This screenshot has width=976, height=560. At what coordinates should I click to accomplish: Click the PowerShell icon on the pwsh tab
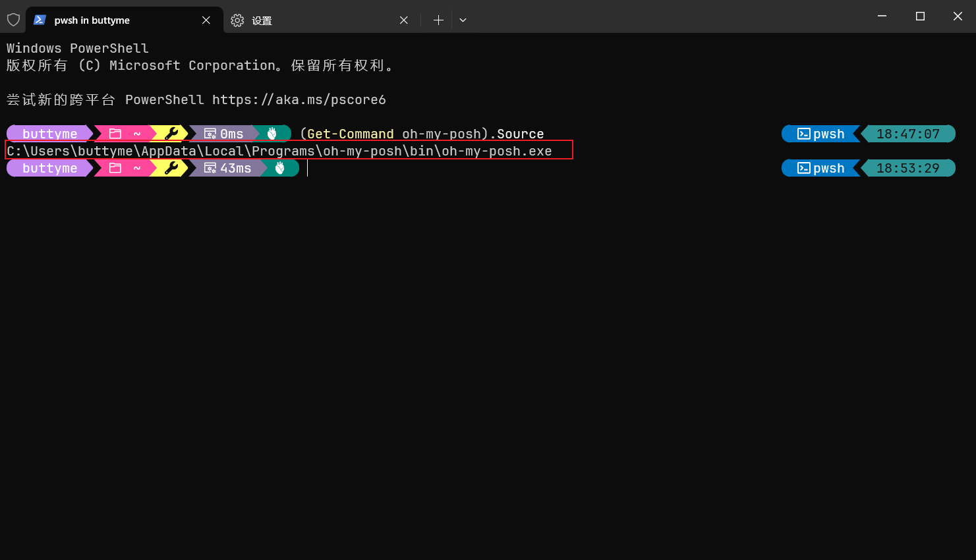40,20
